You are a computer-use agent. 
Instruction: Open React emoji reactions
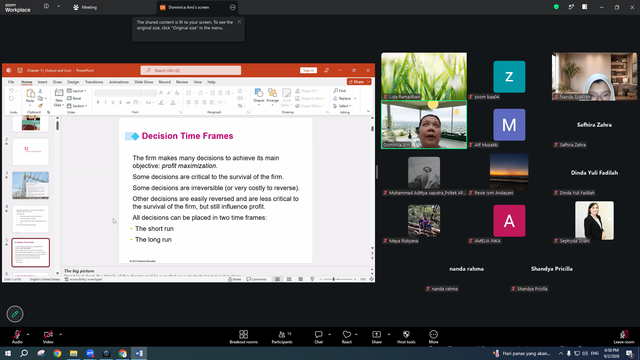tap(347, 337)
